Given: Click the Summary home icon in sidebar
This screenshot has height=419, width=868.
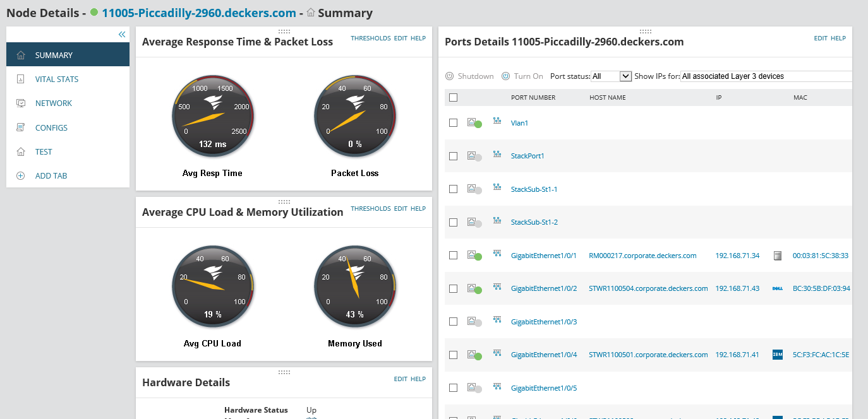Looking at the screenshot, I should [21, 55].
